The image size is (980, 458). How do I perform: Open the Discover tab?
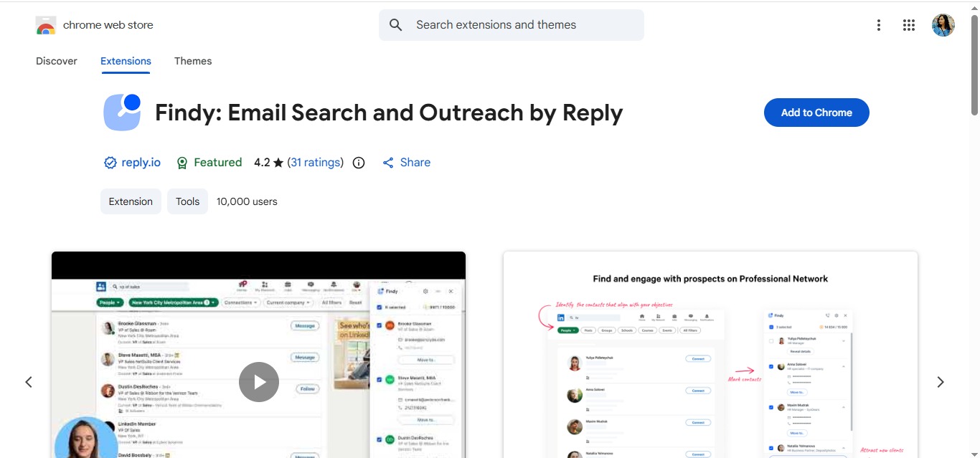[56, 61]
